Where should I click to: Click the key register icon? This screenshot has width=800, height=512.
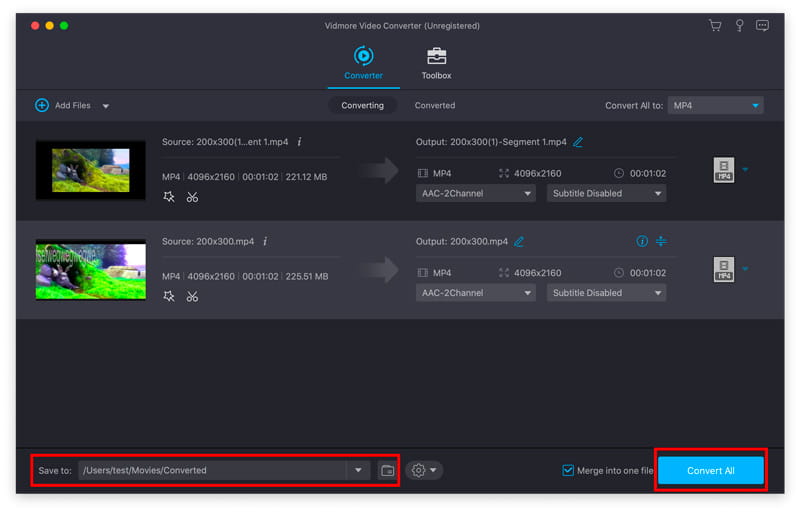coord(739,25)
